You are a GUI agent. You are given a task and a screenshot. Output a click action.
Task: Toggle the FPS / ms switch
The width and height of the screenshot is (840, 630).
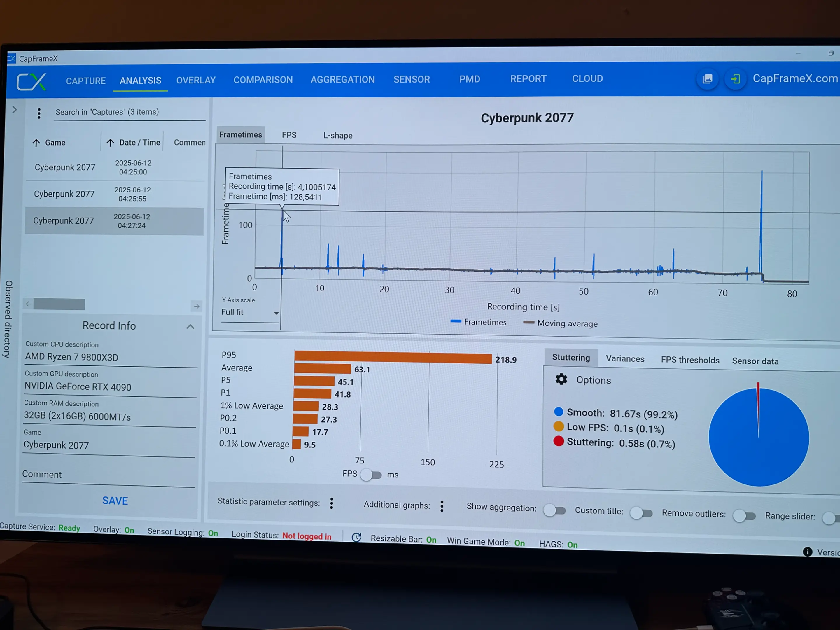click(x=371, y=475)
